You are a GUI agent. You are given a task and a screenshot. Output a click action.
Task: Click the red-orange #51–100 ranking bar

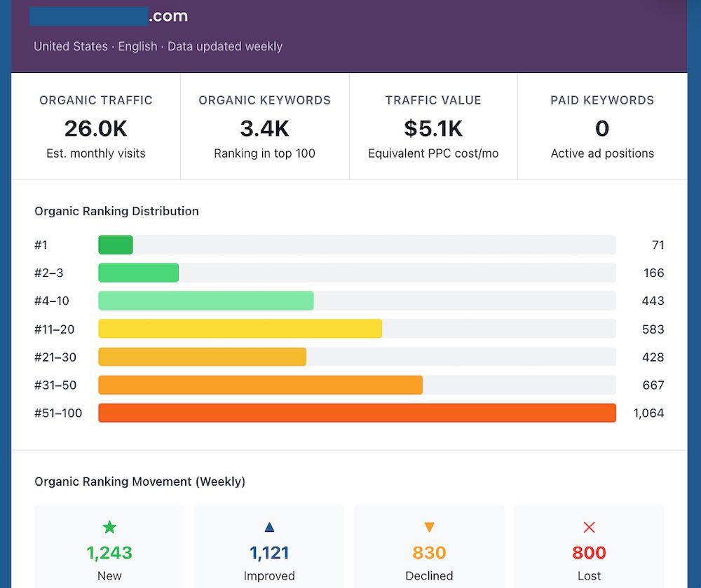357,413
